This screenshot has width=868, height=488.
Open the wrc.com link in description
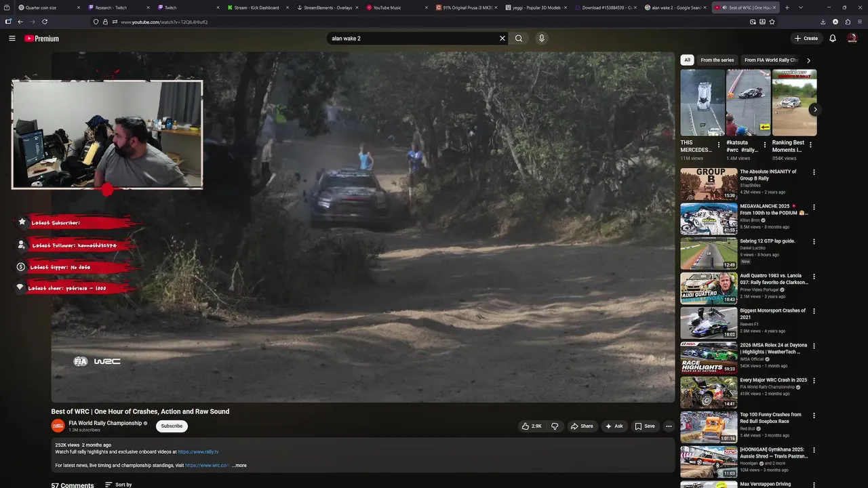tap(208, 466)
